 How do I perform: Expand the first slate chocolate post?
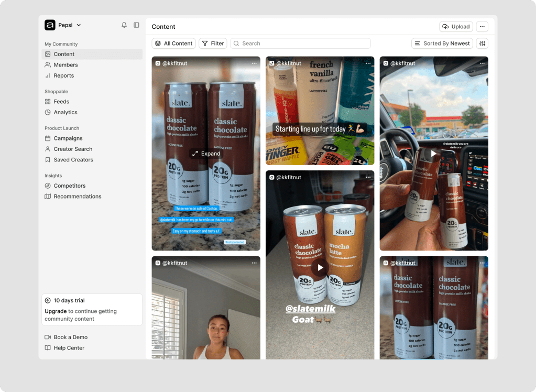[206, 154]
